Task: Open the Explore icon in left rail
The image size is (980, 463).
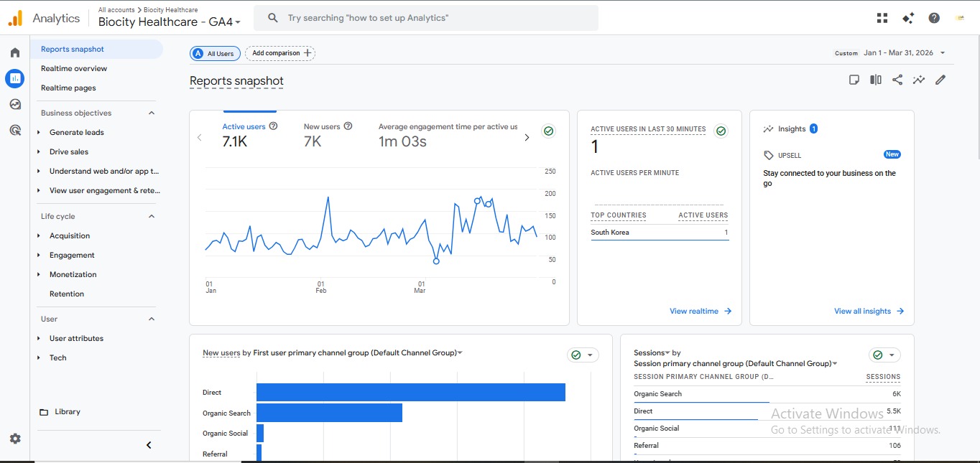Action: pos(15,104)
